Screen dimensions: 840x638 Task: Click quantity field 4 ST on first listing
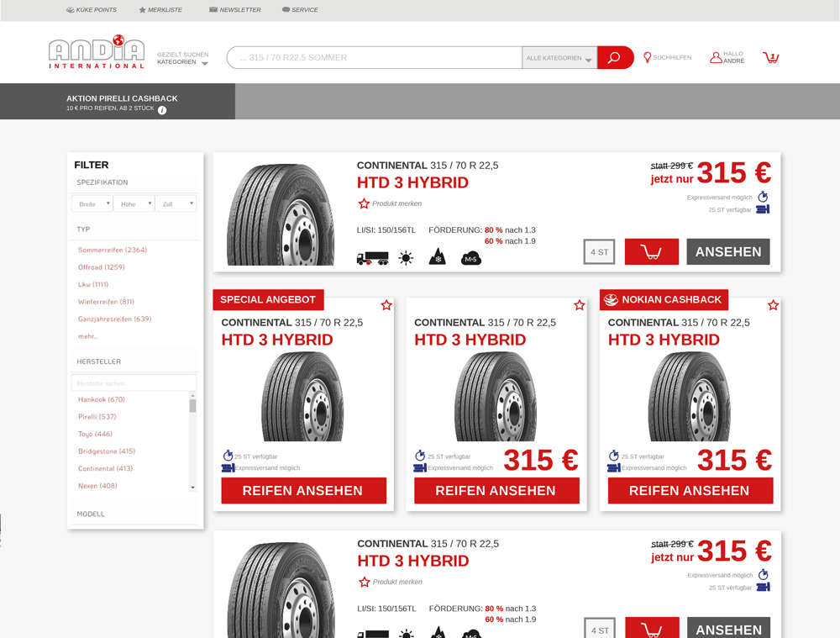tap(600, 252)
